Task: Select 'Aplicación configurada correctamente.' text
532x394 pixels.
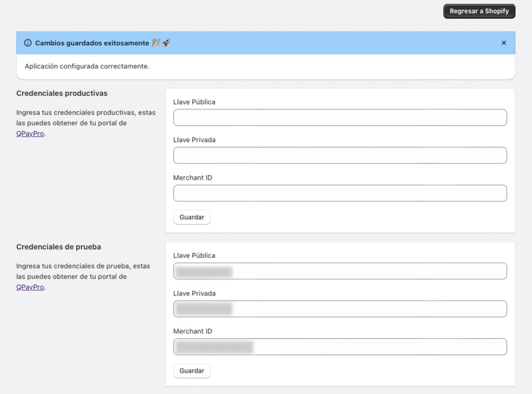Action: click(87, 66)
